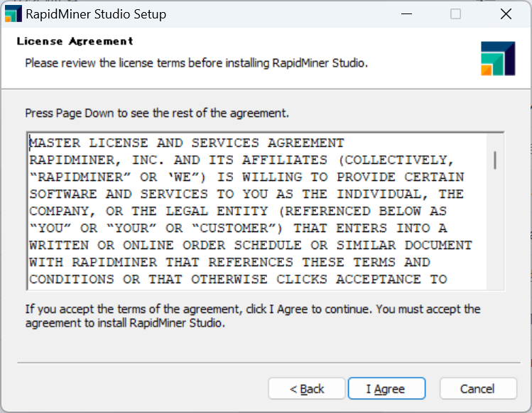The image size is (532, 413).
Task: Click the license text scrollbar thumb
Action: click(x=495, y=160)
